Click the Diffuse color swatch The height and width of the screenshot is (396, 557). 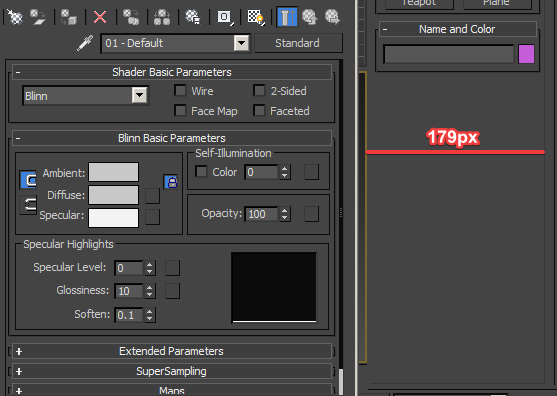113,195
